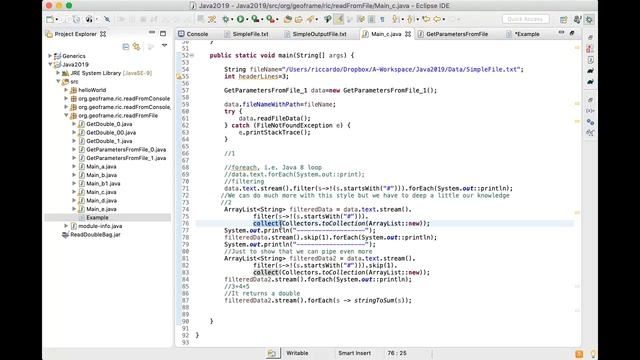Minimize the editor area

pyautogui.click(x=561, y=32)
